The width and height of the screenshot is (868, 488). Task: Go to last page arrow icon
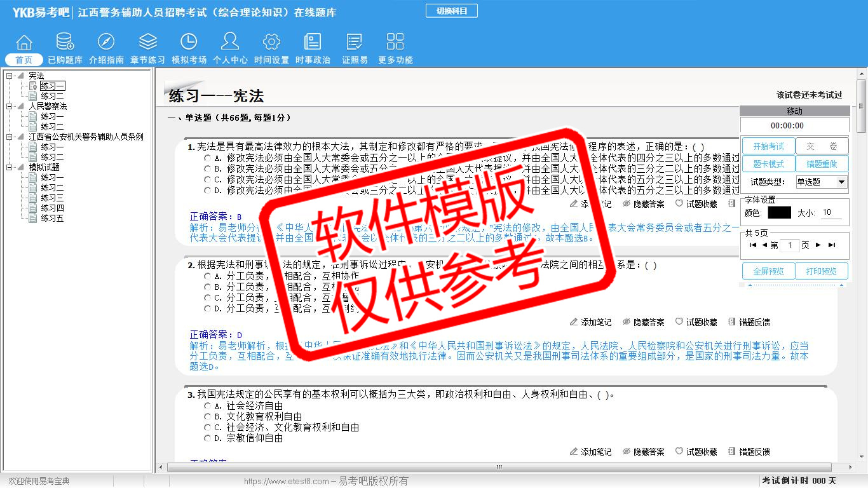(832, 245)
